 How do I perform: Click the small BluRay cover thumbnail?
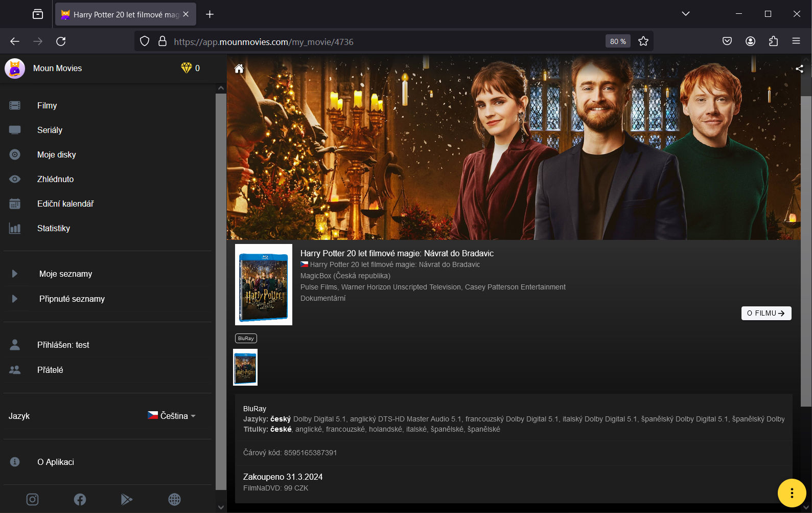[245, 367]
